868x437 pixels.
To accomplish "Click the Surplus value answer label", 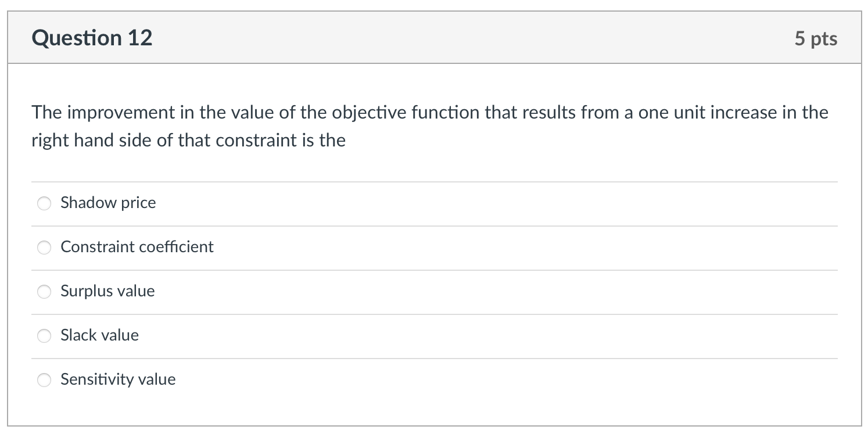I will (107, 292).
